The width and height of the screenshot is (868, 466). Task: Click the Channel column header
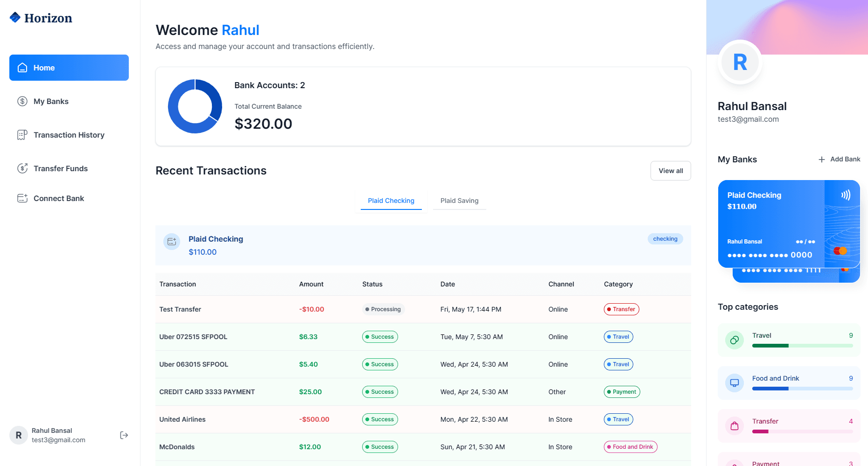[561, 284]
